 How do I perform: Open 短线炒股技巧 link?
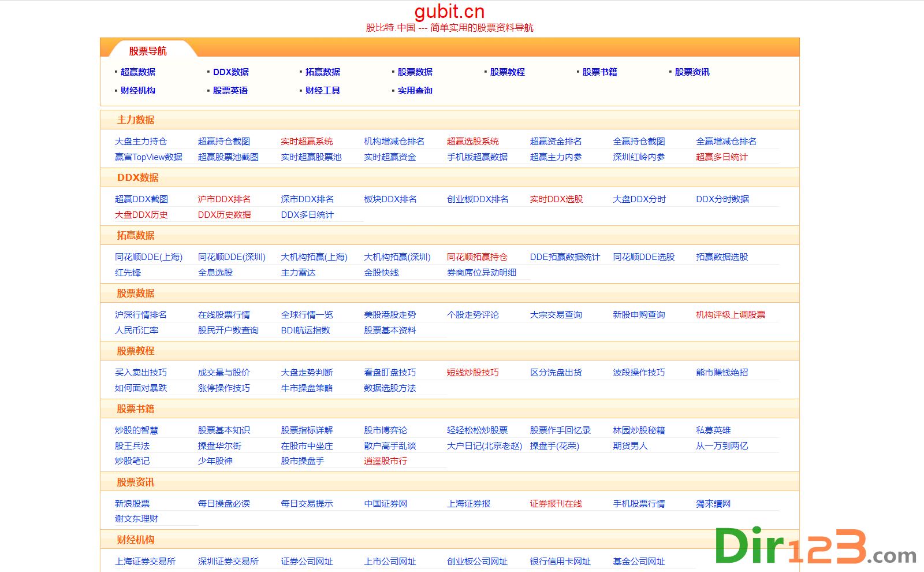click(473, 373)
